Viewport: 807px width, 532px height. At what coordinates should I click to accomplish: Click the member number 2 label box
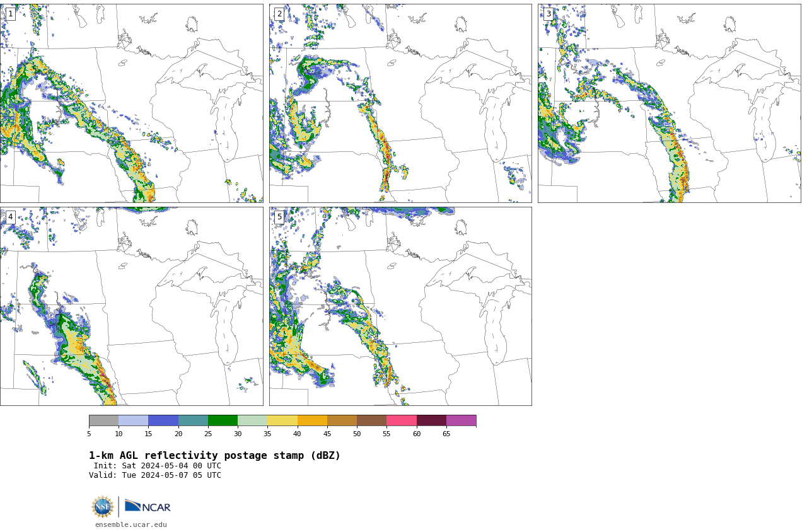point(279,14)
